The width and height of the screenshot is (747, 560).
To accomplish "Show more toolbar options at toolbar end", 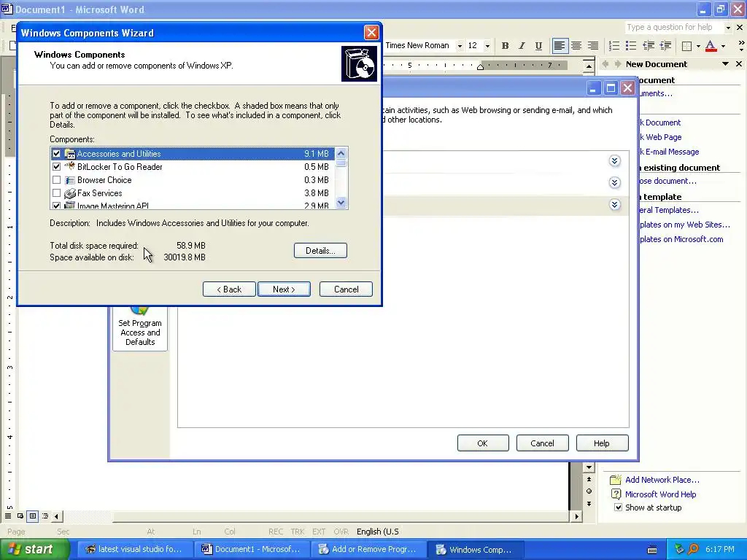I will pyautogui.click(x=741, y=46).
